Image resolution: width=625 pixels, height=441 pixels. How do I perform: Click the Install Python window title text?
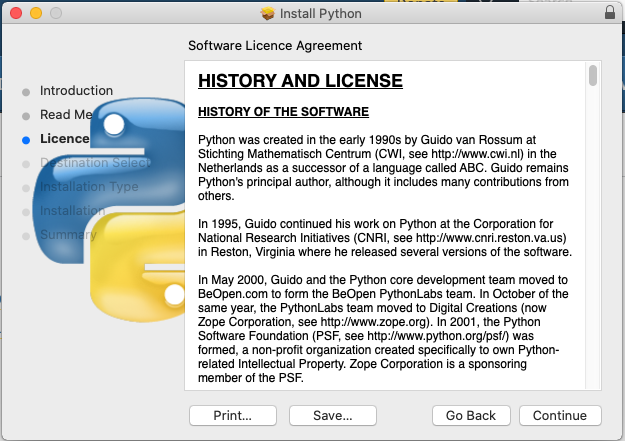(x=320, y=14)
